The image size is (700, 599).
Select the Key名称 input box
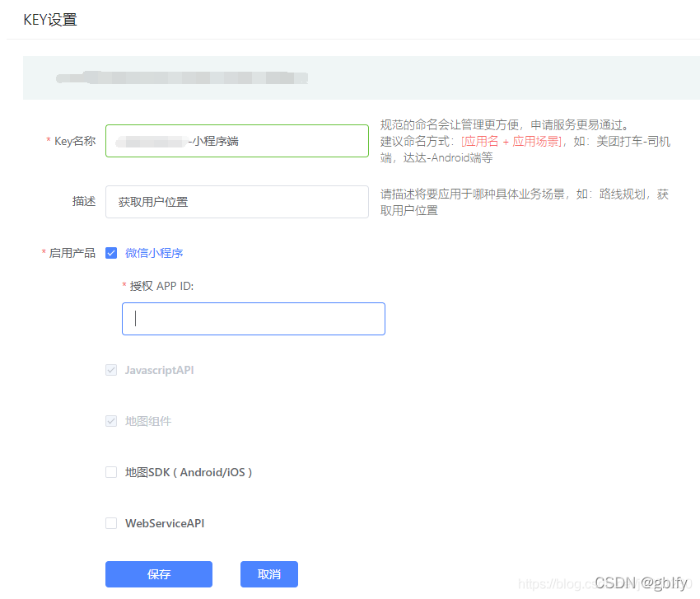point(236,141)
